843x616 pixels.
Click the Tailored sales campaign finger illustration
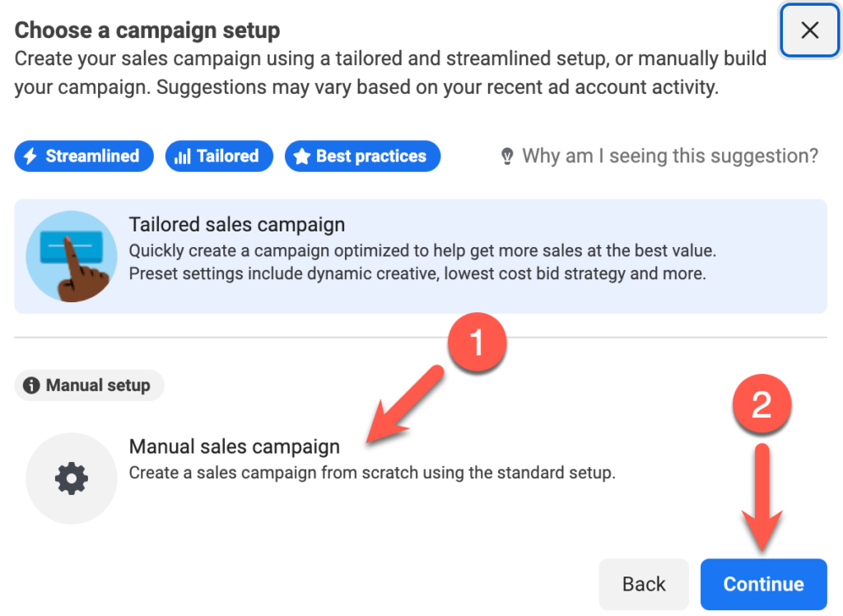point(72,256)
